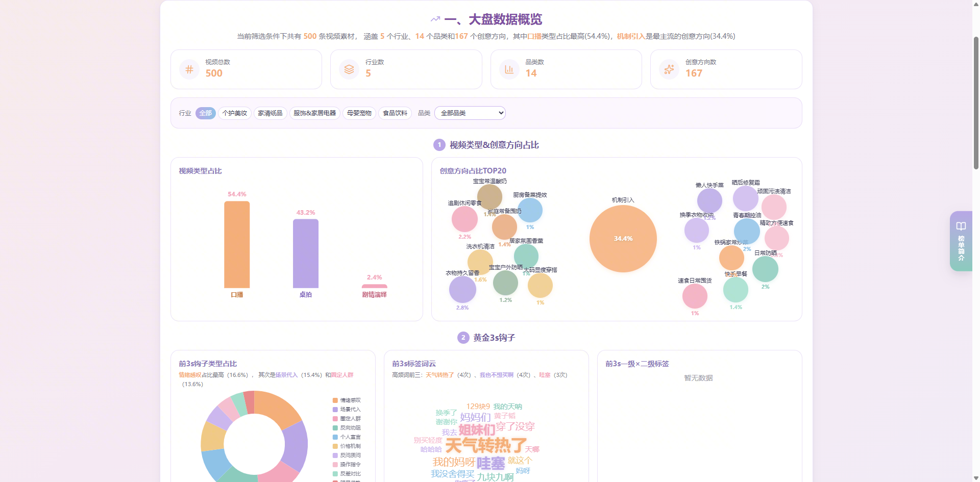980x482 pixels.
Task: Toggle the 情绪感叹 legend item
Action: (x=347, y=400)
